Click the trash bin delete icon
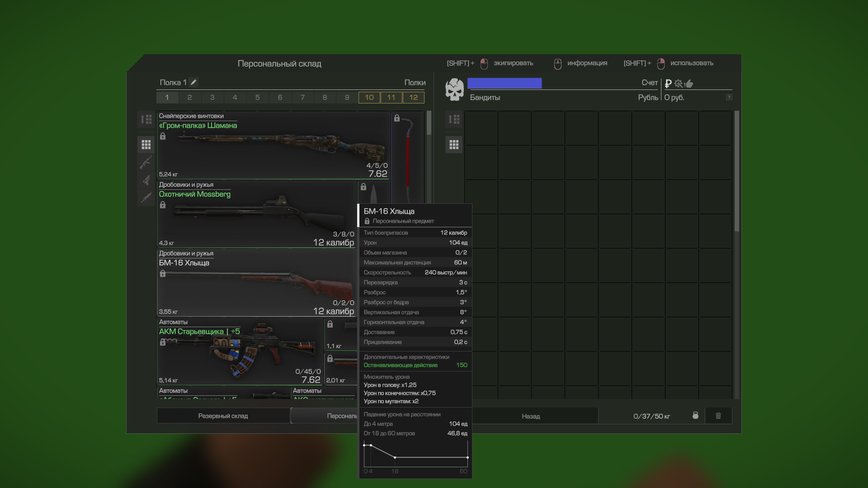The height and width of the screenshot is (488, 868). (x=718, y=416)
